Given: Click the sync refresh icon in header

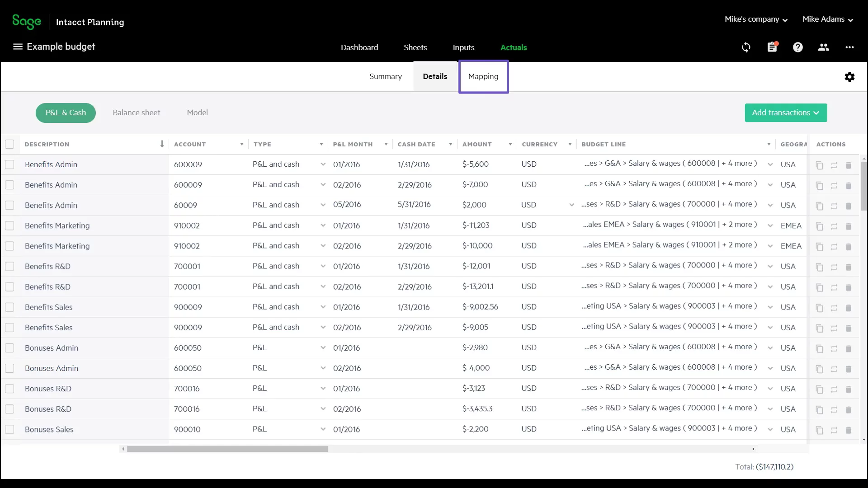Looking at the screenshot, I should (746, 47).
